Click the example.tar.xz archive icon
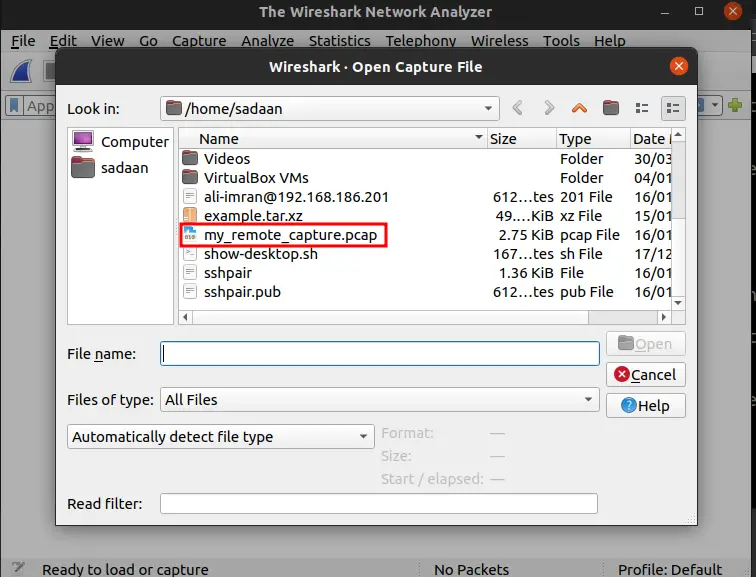 190,215
